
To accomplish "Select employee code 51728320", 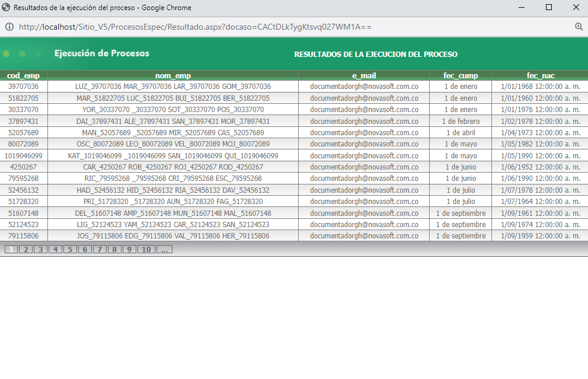I will pyautogui.click(x=23, y=202).
